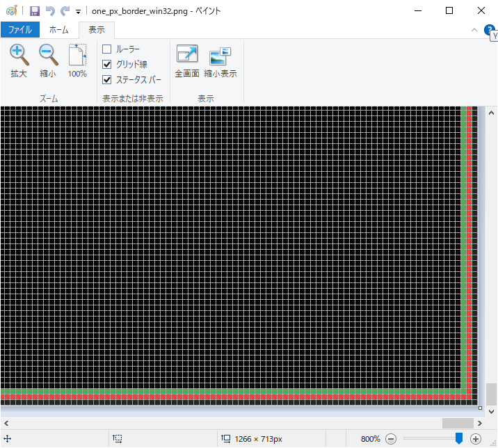This screenshot has height=448, width=498.
Task: Maximize the Paint window
Action: [x=449, y=11]
